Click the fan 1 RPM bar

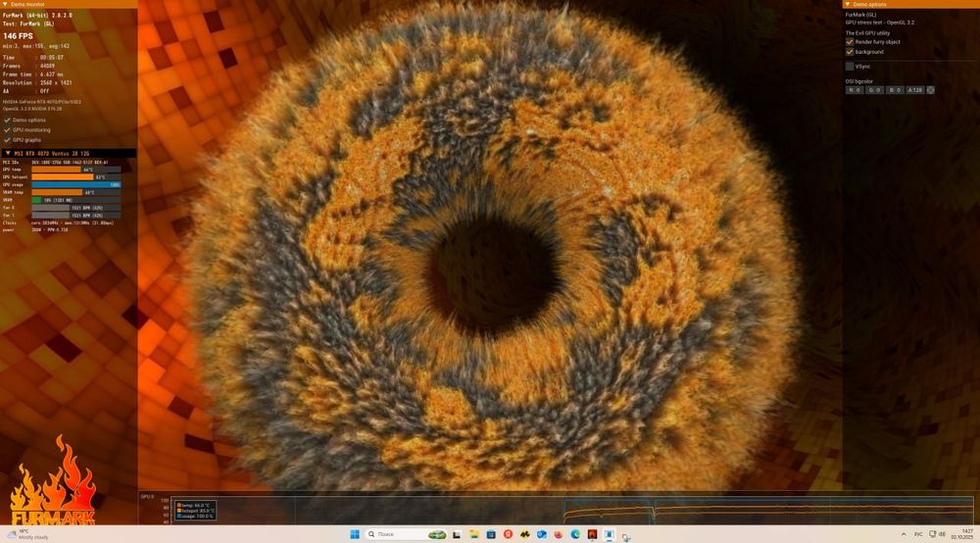pos(76,215)
